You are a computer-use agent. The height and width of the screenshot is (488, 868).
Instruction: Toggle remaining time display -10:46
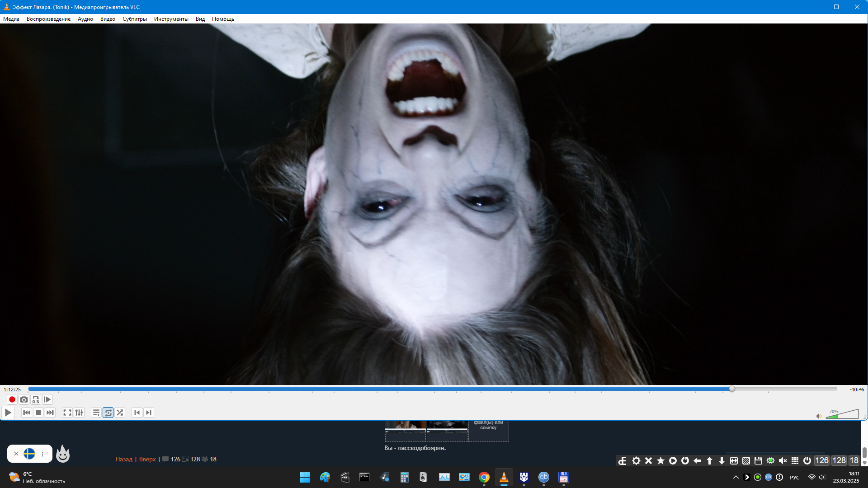857,389
